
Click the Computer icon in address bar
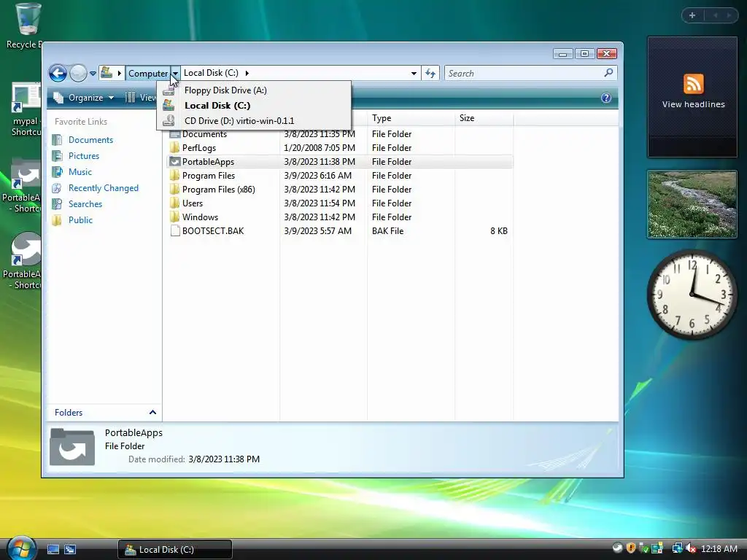click(x=107, y=73)
